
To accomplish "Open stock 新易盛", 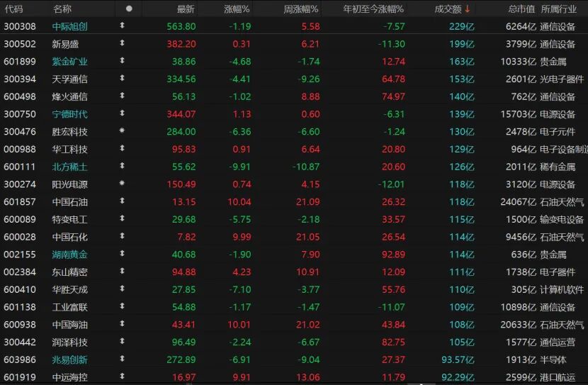I will pos(65,44).
